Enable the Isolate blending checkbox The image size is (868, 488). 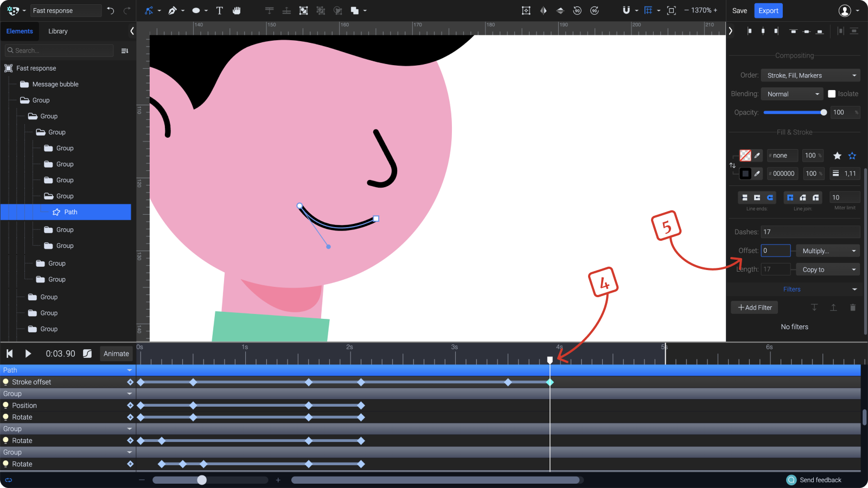pyautogui.click(x=832, y=93)
